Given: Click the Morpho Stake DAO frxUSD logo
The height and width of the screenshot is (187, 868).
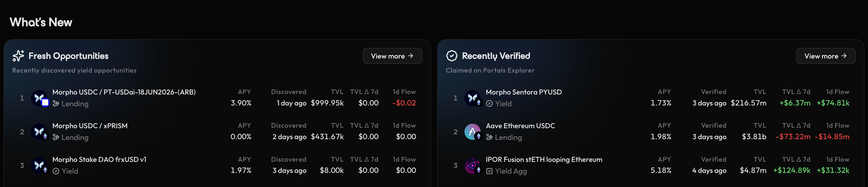Looking at the screenshot, I should tap(39, 165).
